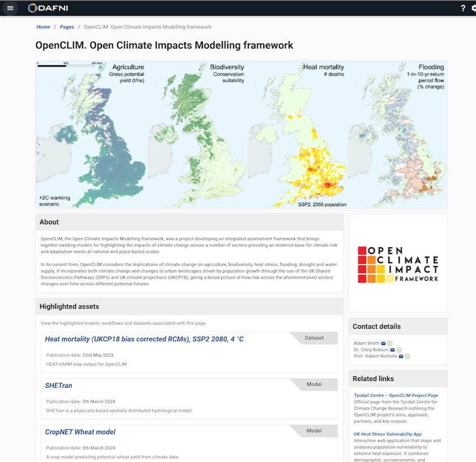
Task: Open Dr. Craig Robson's ORCID icon
Action: [399, 350]
